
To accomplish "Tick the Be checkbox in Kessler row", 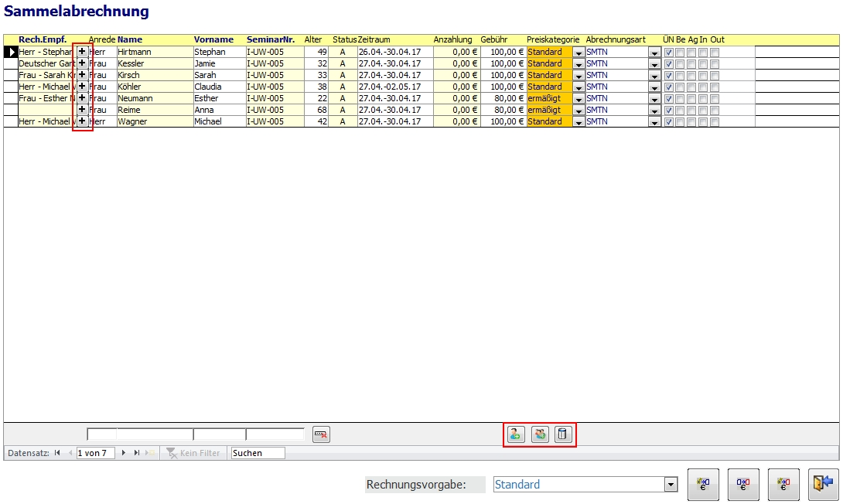I will (x=681, y=64).
